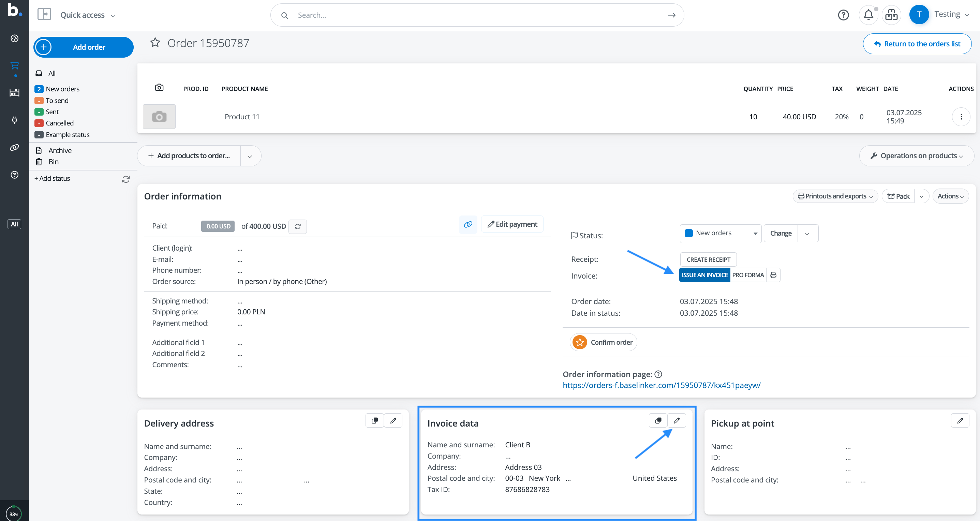Open Operations on products dropdown
Image resolution: width=980 pixels, height=521 pixels.
(917, 156)
